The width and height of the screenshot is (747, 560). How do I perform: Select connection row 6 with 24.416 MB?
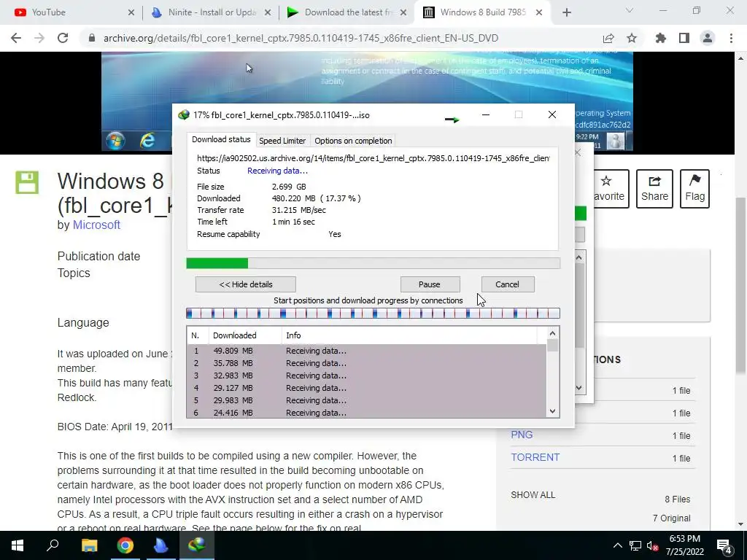(366, 413)
